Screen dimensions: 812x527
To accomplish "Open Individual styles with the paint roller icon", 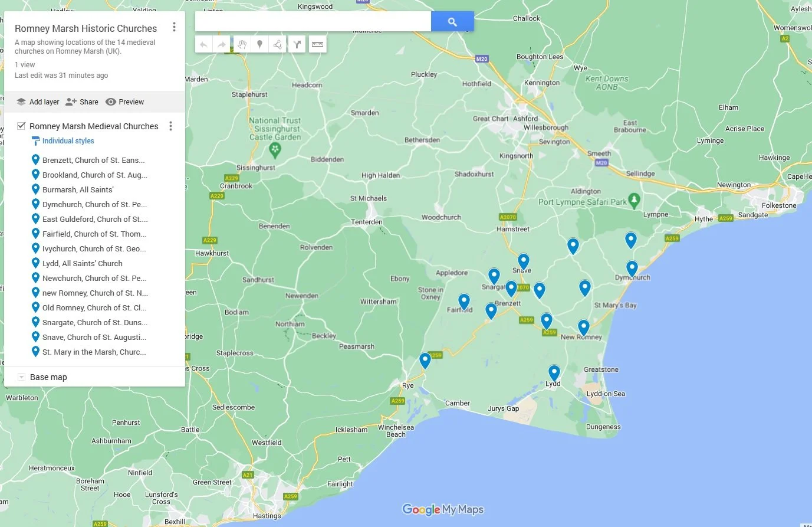I will click(68, 140).
